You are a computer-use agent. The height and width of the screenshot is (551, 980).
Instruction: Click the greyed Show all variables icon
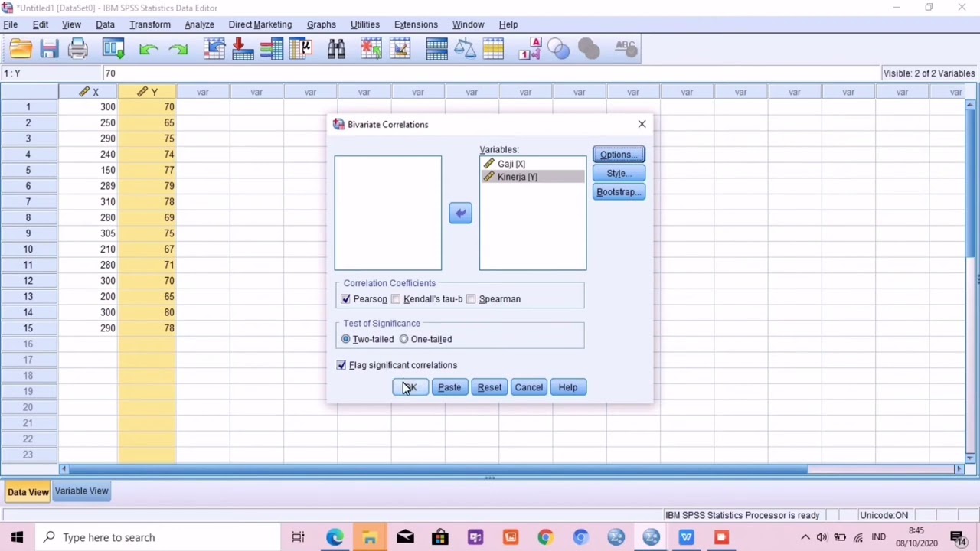(588, 50)
